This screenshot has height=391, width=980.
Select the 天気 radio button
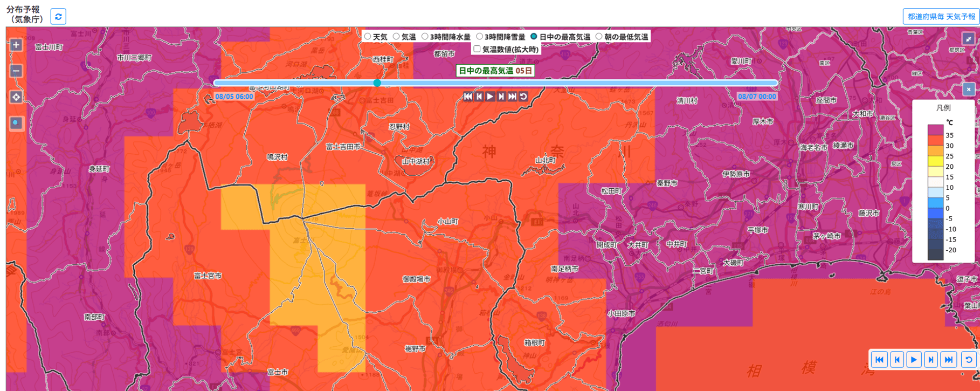[368, 37]
